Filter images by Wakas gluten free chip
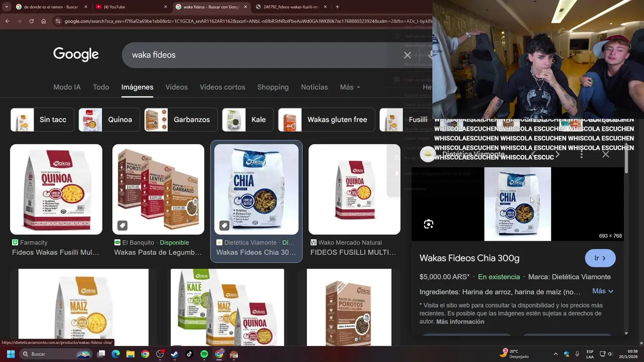This screenshot has height=362, width=644. point(327,120)
